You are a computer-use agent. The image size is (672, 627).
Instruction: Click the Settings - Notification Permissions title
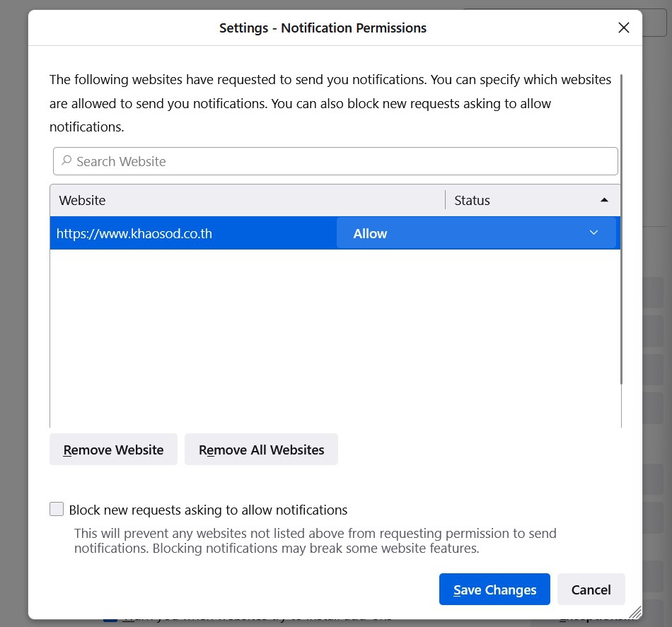pyautogui.click(x=323, y=28)
